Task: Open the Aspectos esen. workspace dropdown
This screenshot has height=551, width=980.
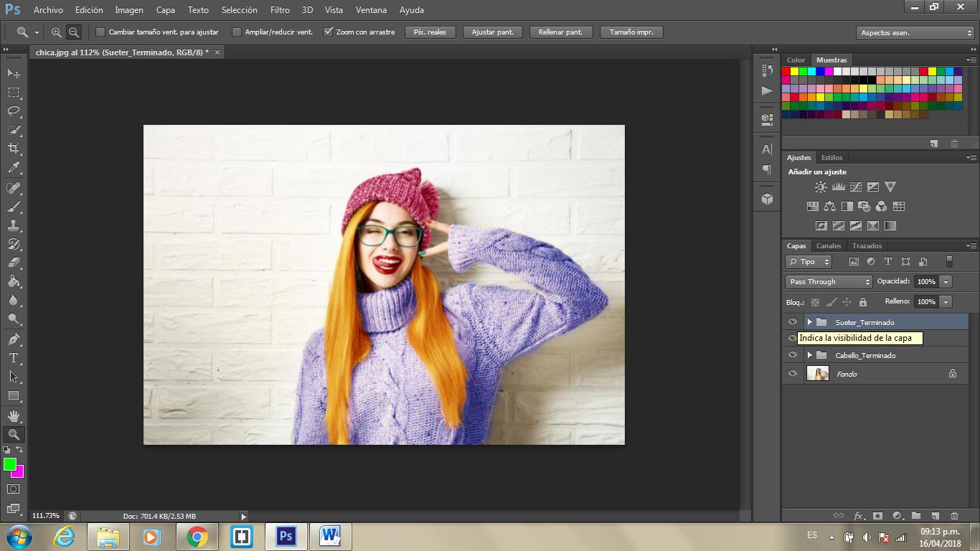Action: (x=915, y=33)
